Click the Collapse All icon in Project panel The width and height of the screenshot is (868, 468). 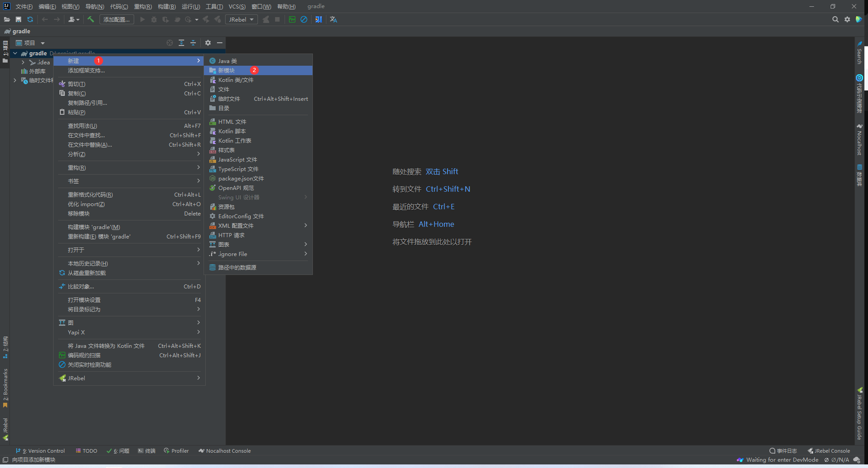coord(193,43)
